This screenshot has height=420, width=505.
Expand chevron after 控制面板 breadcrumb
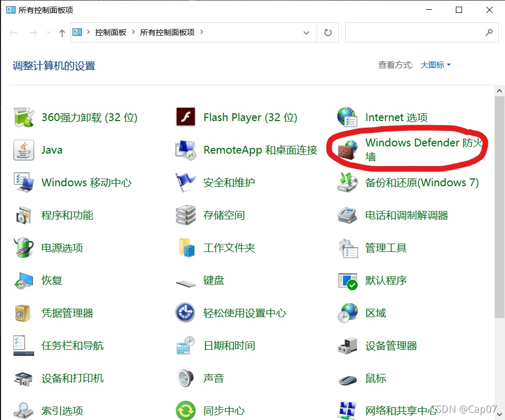(x=133, y=32)
